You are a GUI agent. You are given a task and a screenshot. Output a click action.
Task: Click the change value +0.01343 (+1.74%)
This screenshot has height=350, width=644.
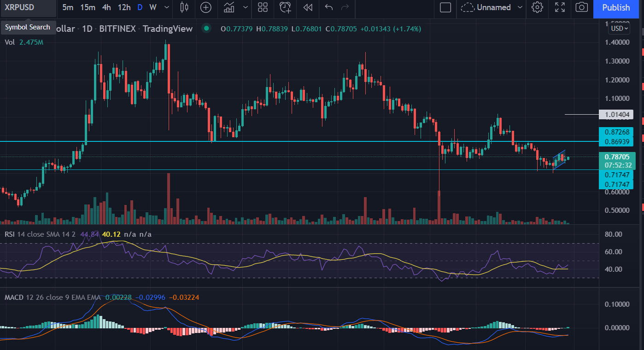[391, 29]
